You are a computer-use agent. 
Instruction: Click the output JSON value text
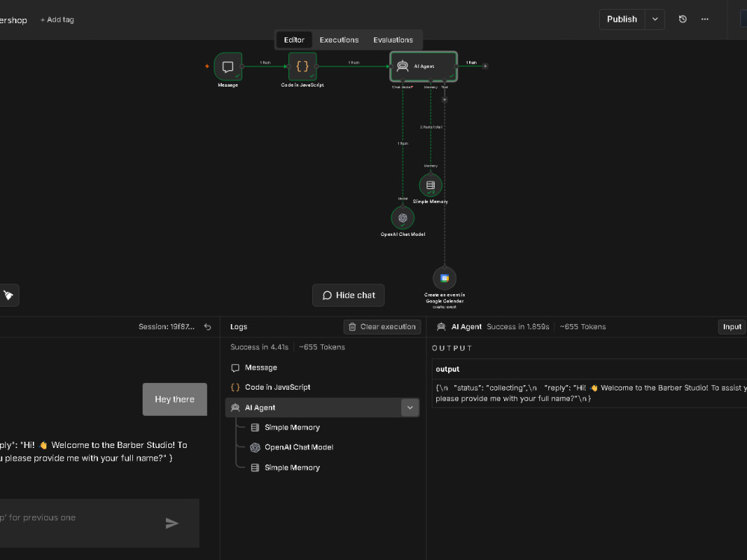pyautogui.click(x=591, y=393)
